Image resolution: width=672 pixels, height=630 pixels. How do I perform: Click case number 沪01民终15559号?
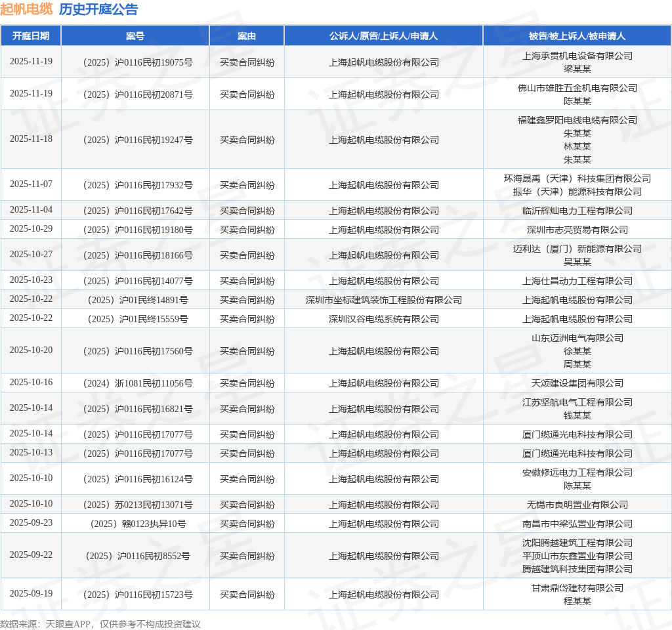pyautogui.click(x=138, y=319)
